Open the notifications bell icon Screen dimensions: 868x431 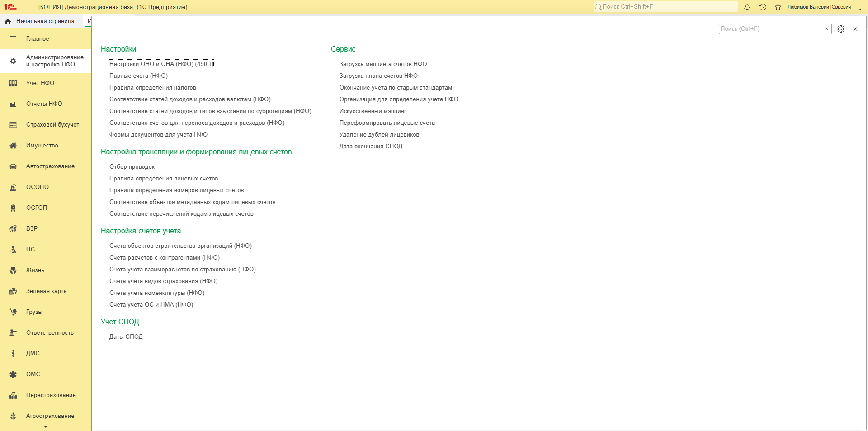[x=747, y=7]
